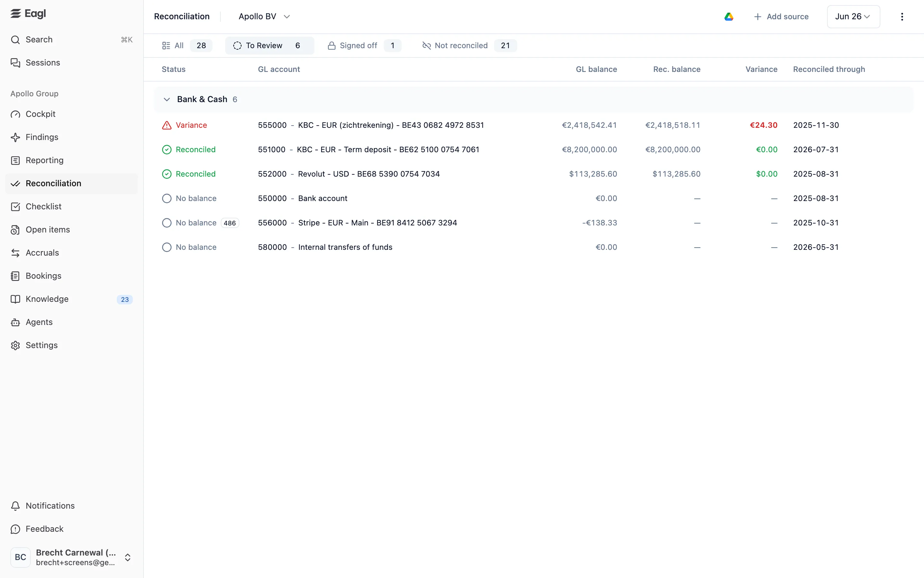Click the Knowledge book icon
Screen dimensions: 924x578
(15, 299)
